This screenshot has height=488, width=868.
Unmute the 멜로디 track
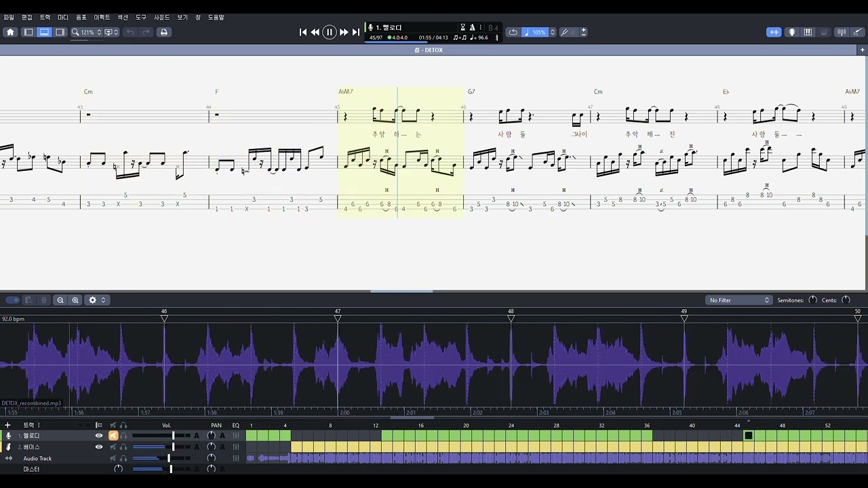[113, 436]
